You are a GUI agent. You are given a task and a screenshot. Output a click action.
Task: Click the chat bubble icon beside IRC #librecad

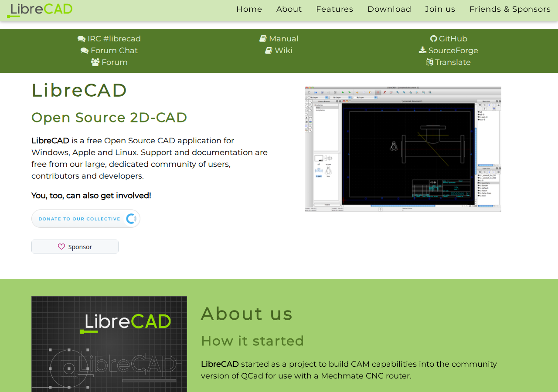pos(82,39)
